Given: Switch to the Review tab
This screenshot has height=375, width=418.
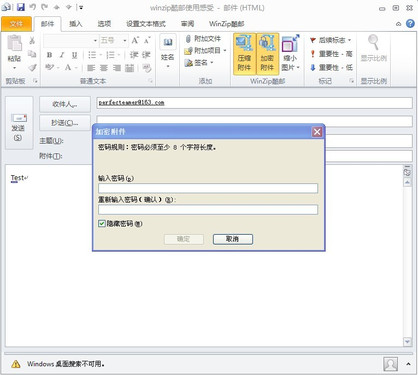Looking at the screenshot, I should click(x=187, y=24).
